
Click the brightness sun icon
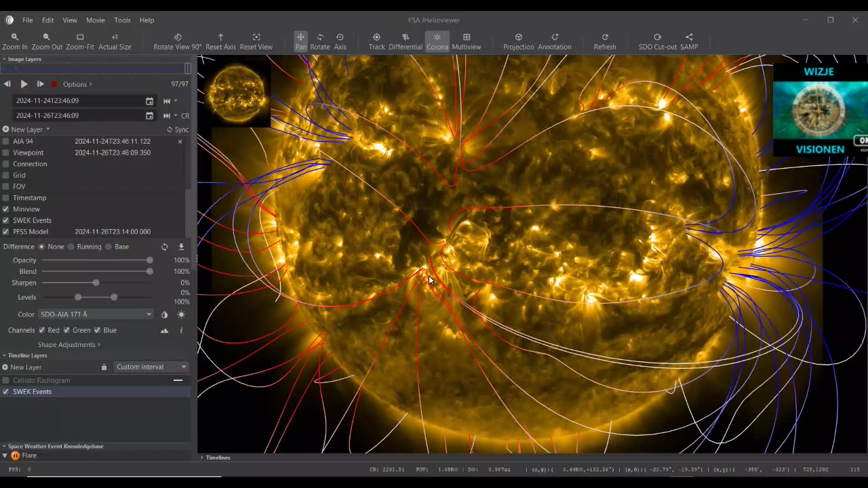(x=181, y=314)
